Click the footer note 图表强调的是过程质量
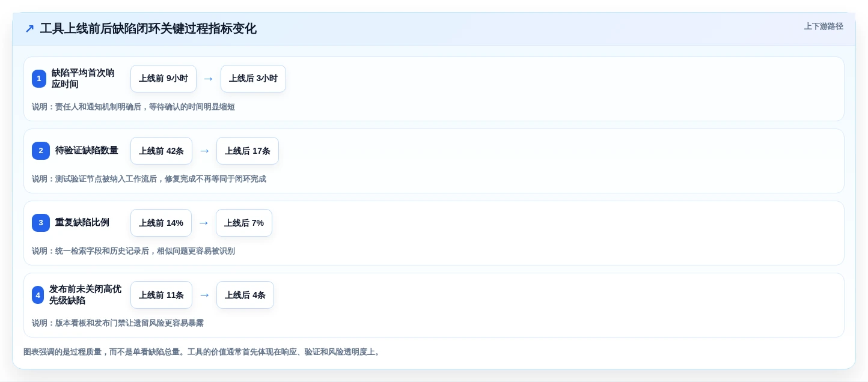 coord(203,352)
